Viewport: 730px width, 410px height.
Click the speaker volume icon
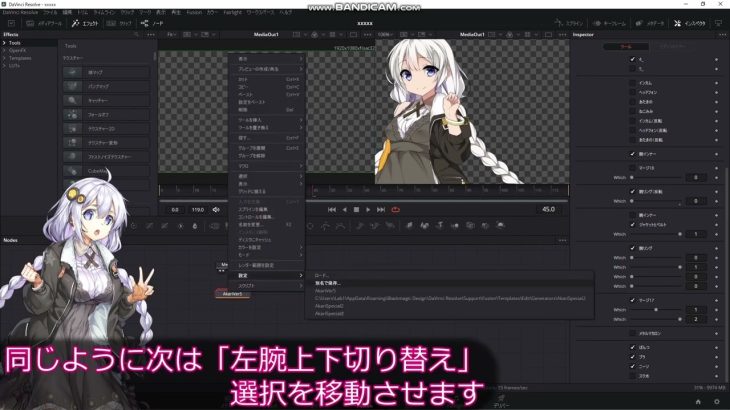coord(216,210)
